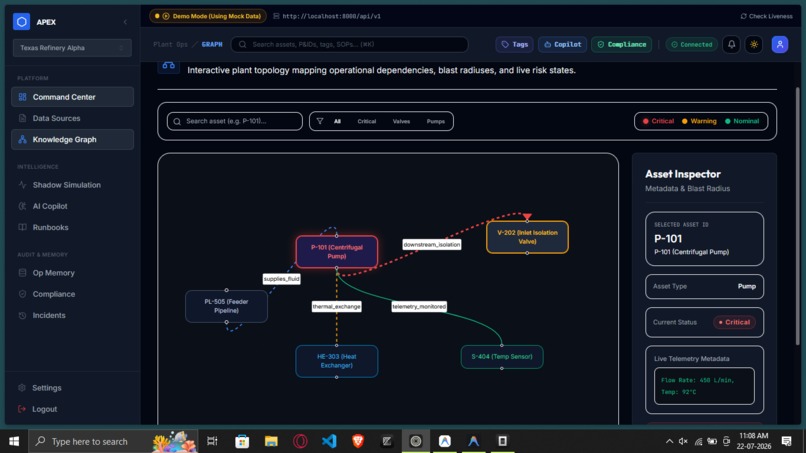The image size is (806, 453).
Task: Click the Plant Ops breadcrumb
Action: (x=170, y=45)
